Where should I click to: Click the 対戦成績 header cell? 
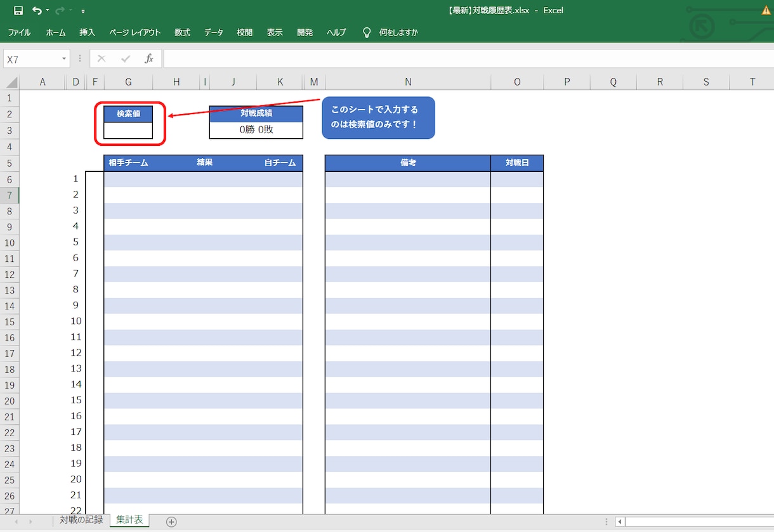click(256, 114)
